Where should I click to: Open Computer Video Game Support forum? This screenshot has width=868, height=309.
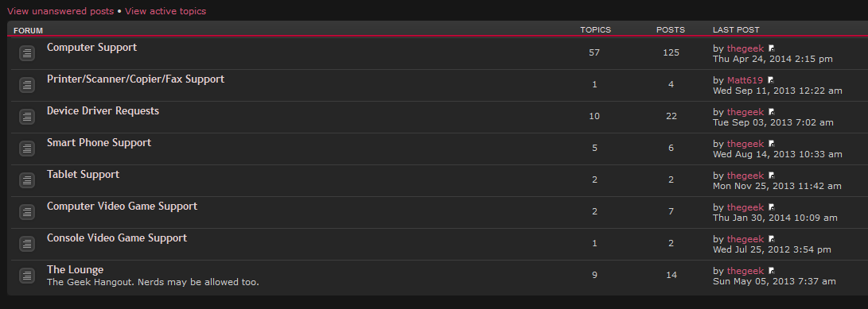[123, 207]
